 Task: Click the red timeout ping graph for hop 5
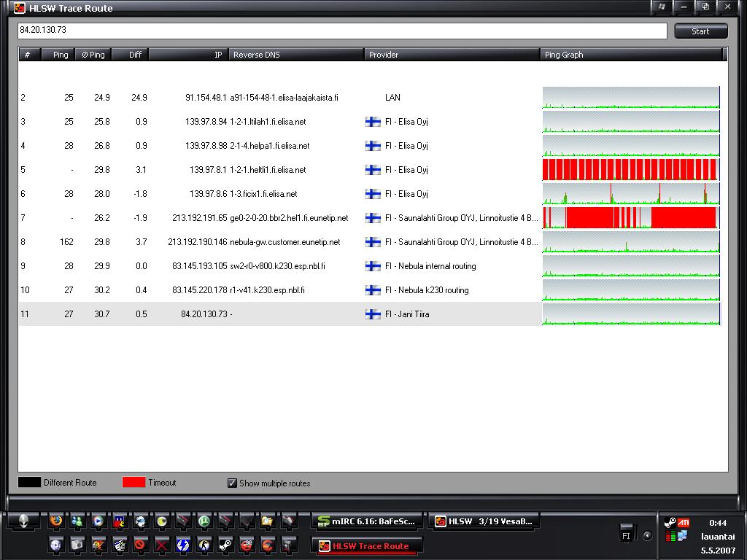point(631,169)
